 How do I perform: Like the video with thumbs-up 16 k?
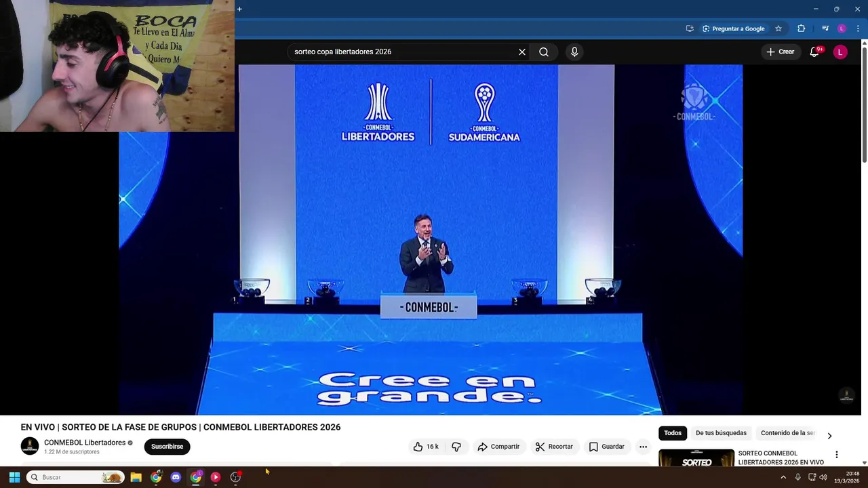(x=426, y=447)
